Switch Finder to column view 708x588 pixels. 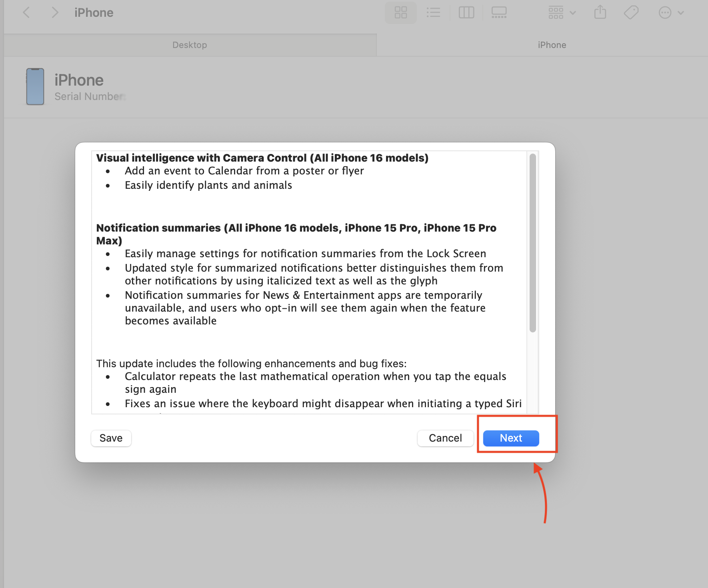click(466, 13)
